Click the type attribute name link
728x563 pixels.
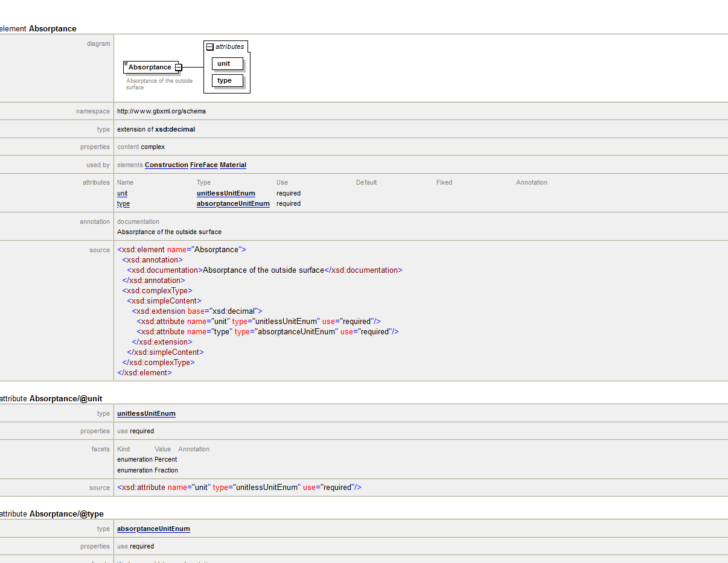[x=123, y=203]
